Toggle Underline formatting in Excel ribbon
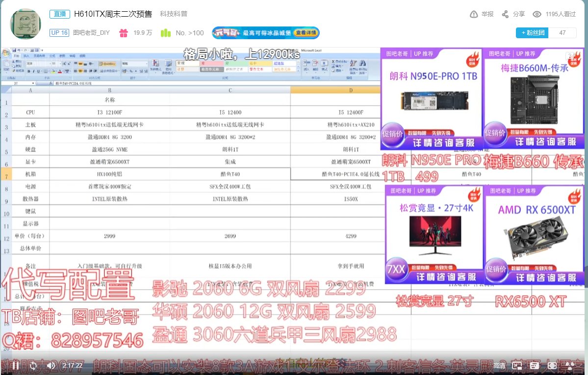The width and height of the screenshot is (588, 375). tap(38, 71)
